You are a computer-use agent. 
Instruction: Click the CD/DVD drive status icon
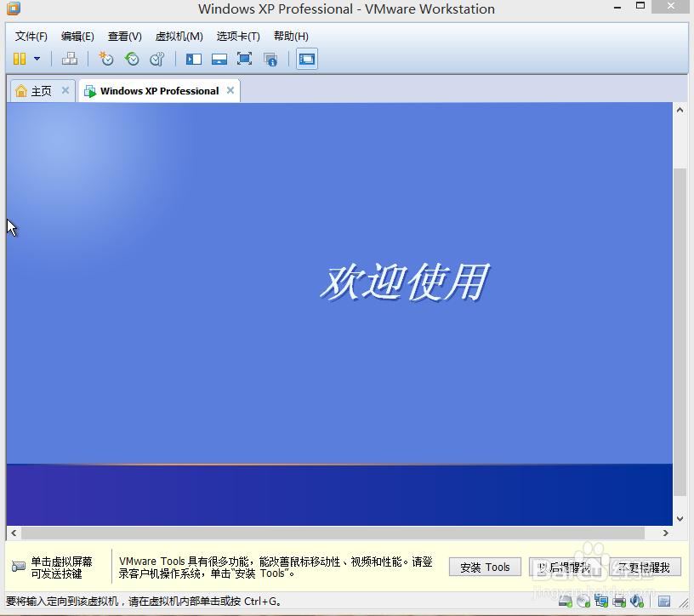(583, 601)
